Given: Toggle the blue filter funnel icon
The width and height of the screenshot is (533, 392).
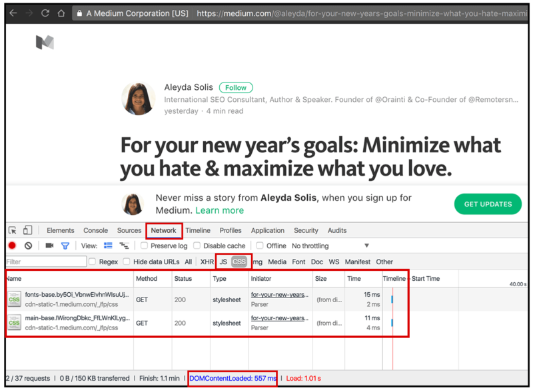Looking at the screenshot, I should tap(65, 246).
